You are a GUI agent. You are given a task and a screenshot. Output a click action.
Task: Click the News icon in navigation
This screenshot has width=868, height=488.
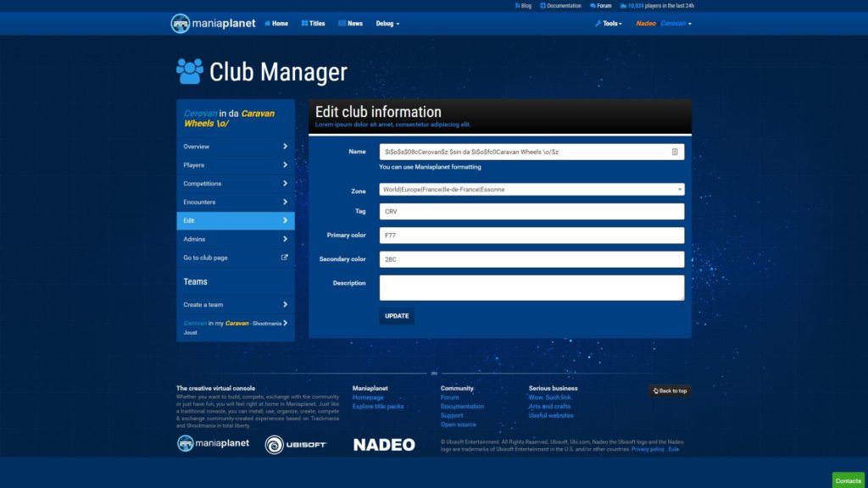coord(342,23)
